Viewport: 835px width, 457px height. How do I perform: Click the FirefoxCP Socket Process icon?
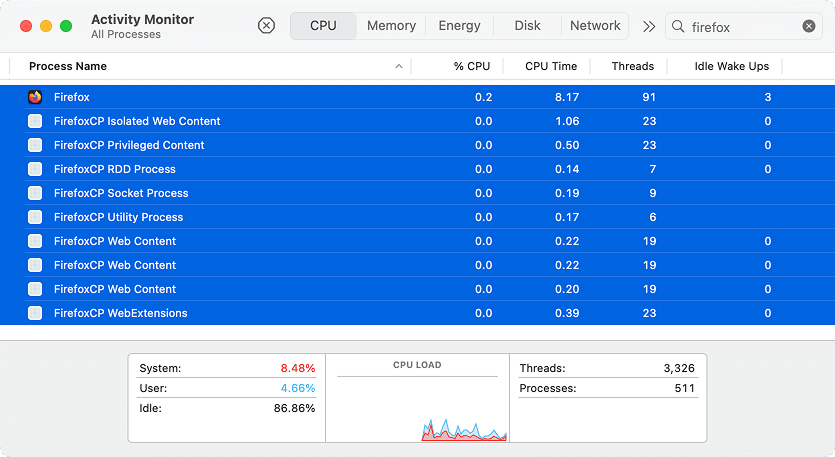point(35,193)
